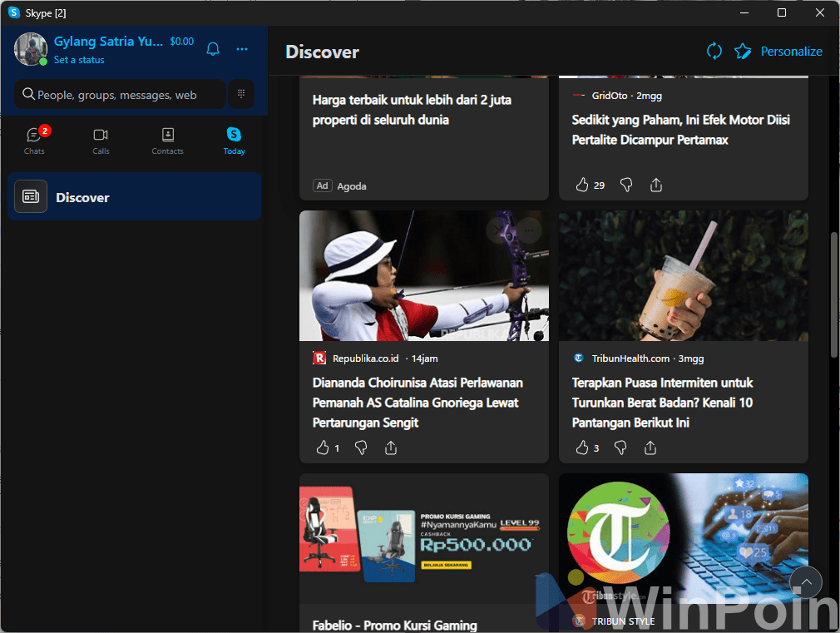
Task: Open the dial pad
Action: pos(241,94)
